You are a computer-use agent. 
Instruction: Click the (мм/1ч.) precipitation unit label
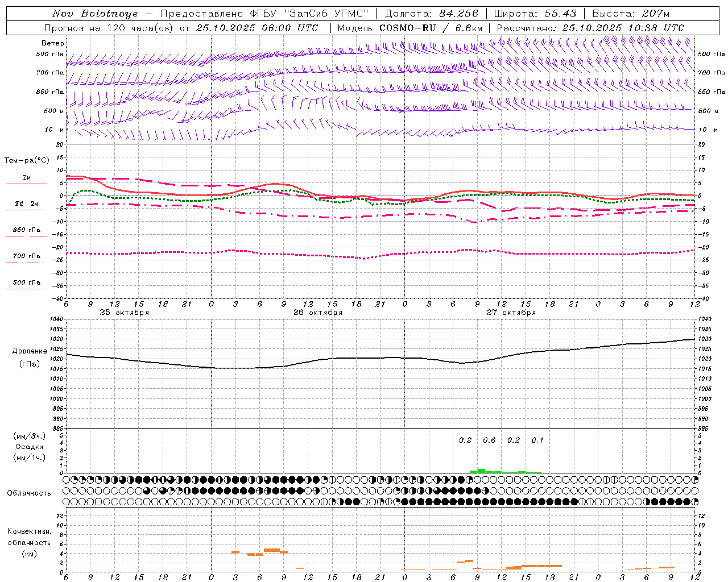pyautogui.click(x=30, y=458)
